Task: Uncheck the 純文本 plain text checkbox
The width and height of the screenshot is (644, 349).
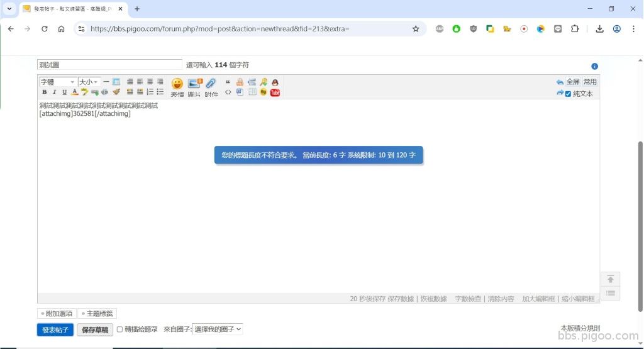Action: (x=569, y=94)
